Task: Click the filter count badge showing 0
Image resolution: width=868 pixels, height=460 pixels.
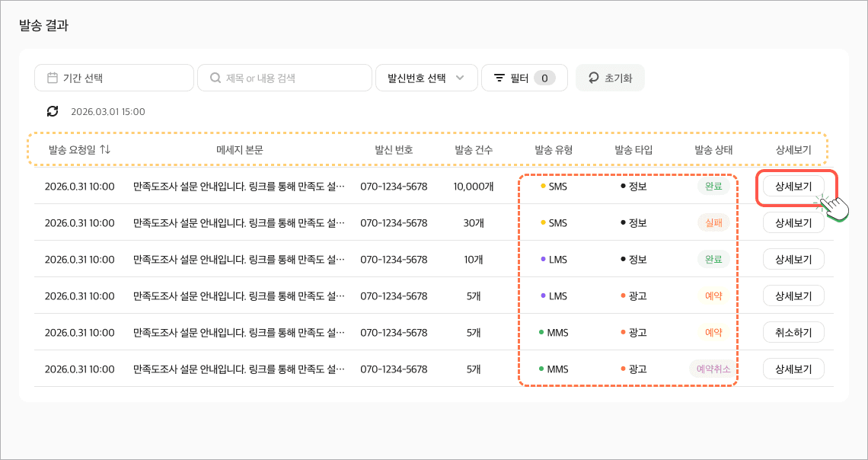Action: click(x=544, y=78)
